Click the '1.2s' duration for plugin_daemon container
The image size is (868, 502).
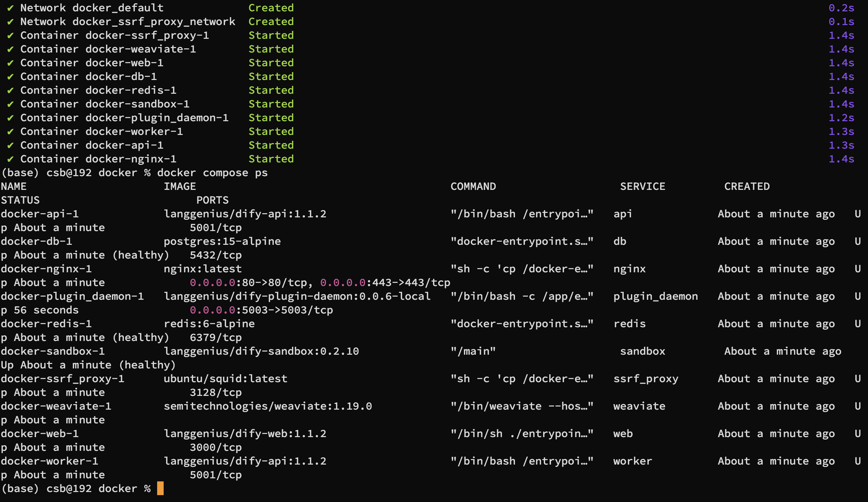pos(842,117)
